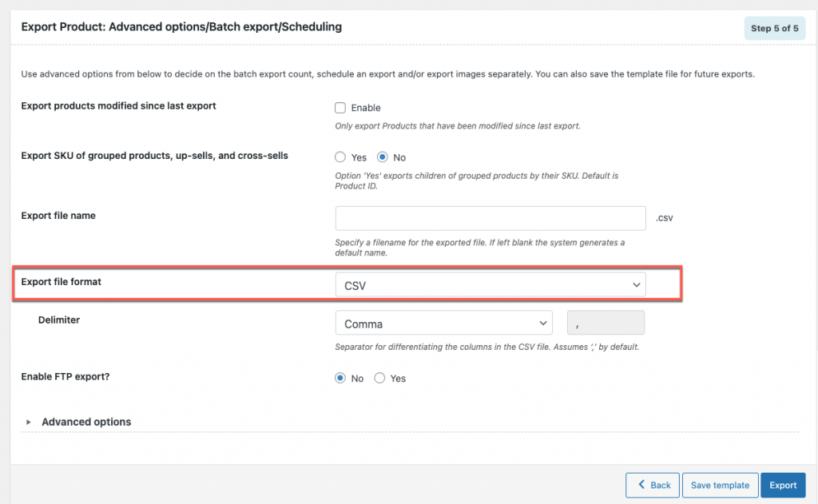This screenshot has height=504, width=818.
Task: Click the Export button
Action: (783, 485)
